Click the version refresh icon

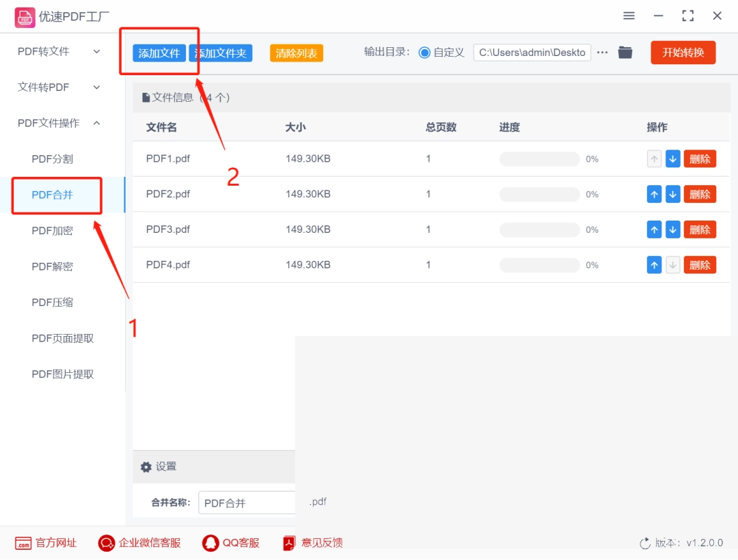pos(645,544)
